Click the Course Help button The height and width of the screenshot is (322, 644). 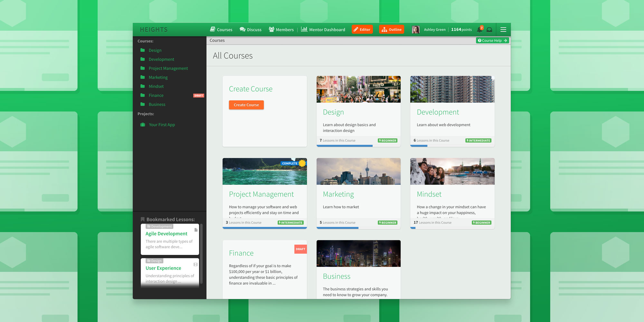click(x=493, y=41)
